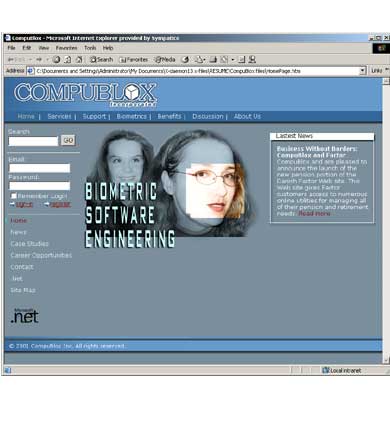
Task: Click the CompuBlox logo banner
Action: click(85, 95)
